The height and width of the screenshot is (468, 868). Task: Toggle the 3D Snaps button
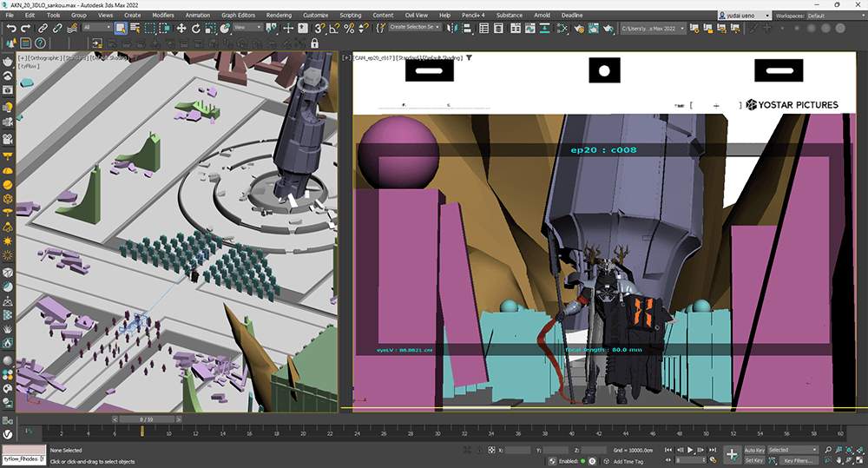(x=320, y=28)
